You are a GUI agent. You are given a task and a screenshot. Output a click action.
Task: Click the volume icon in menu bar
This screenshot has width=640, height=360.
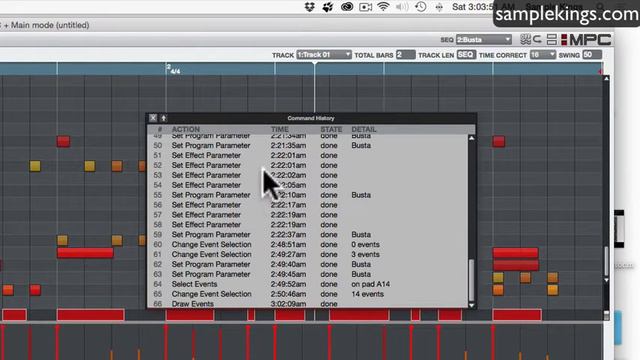[402, 7]
